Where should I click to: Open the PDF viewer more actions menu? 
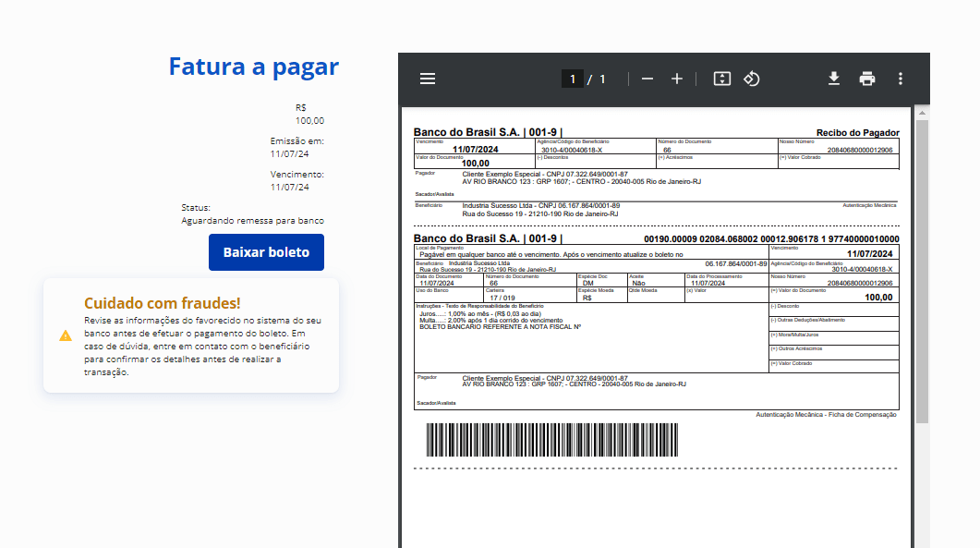901,79
